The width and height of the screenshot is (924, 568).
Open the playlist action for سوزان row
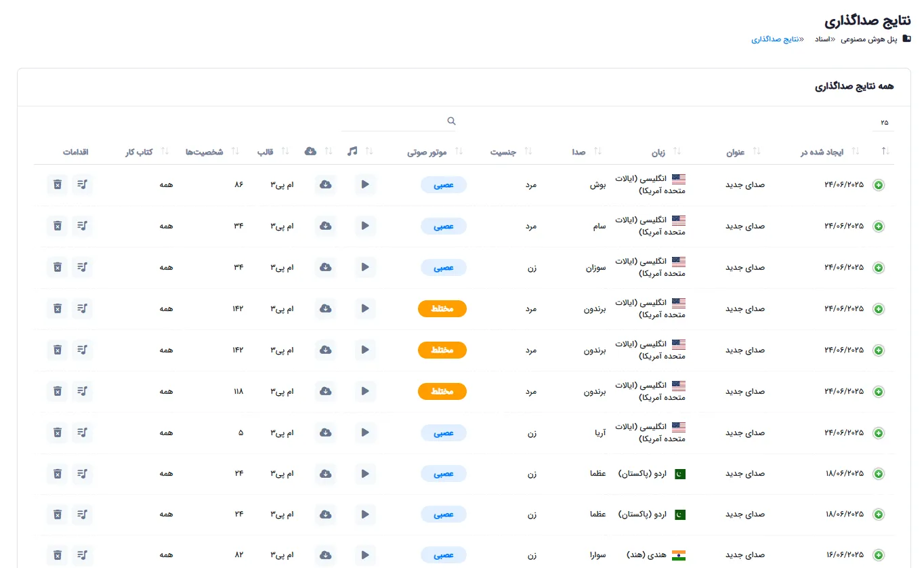[82, 267]
